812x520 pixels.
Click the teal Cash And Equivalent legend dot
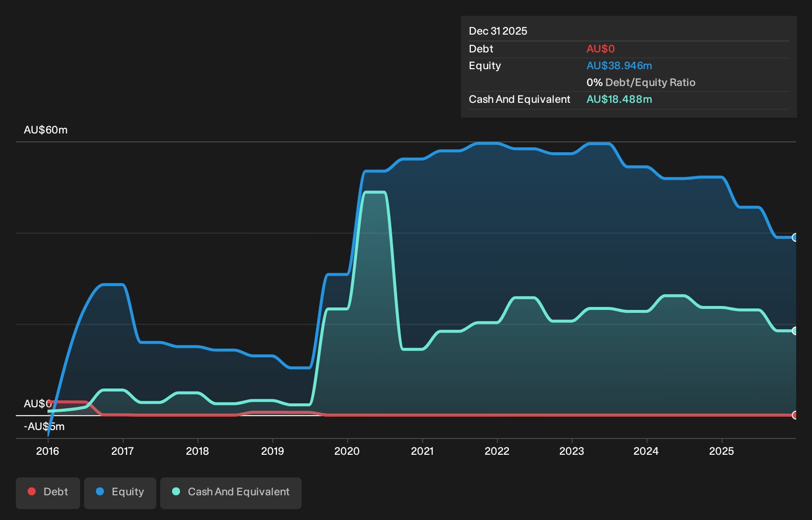[176, 491]
